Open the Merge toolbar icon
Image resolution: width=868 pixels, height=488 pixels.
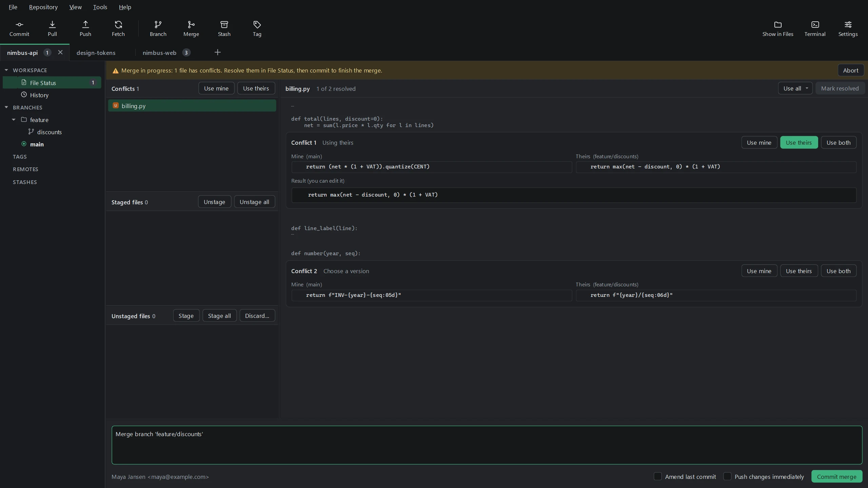(x=191, y=25)
